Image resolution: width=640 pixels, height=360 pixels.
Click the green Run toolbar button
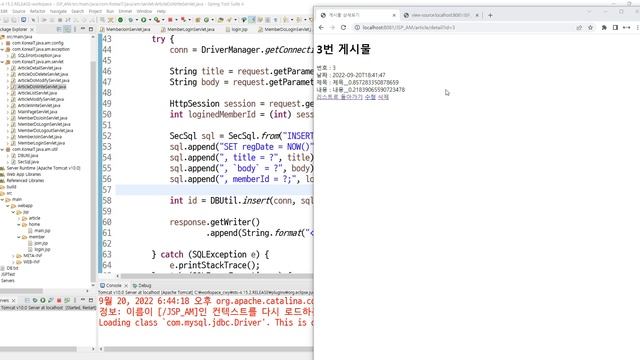pyautogui.click(x=144, y=20)
